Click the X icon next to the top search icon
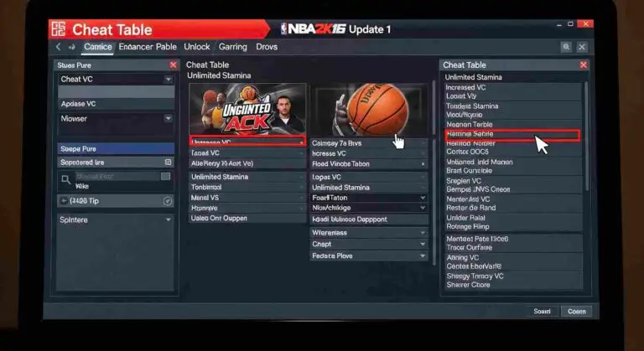The height and width of the screenshot is (351, 644). (582, 47)
